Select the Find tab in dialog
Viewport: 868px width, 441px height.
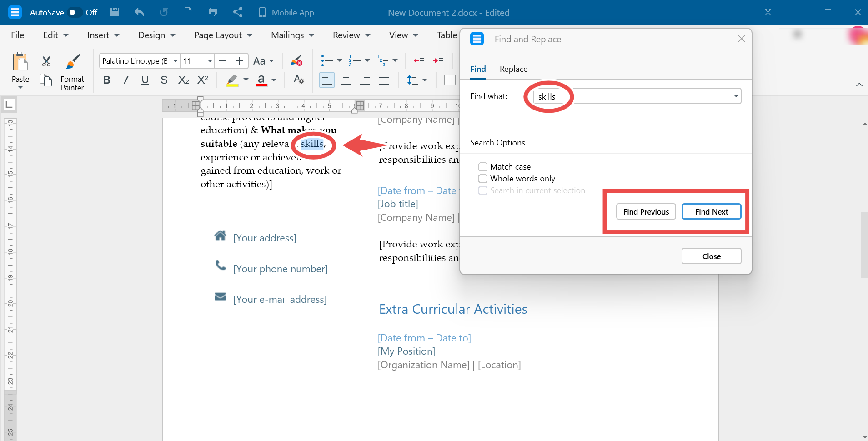[x=478, y=69]
